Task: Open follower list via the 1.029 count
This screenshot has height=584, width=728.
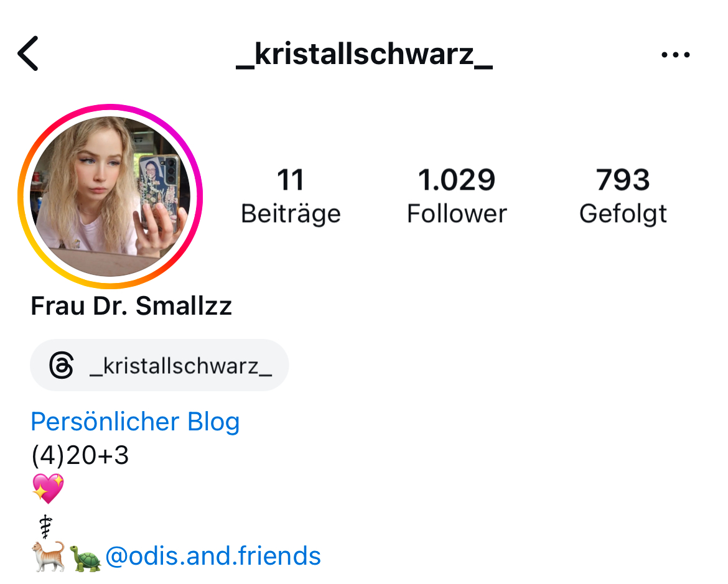Action: point(457,180)
